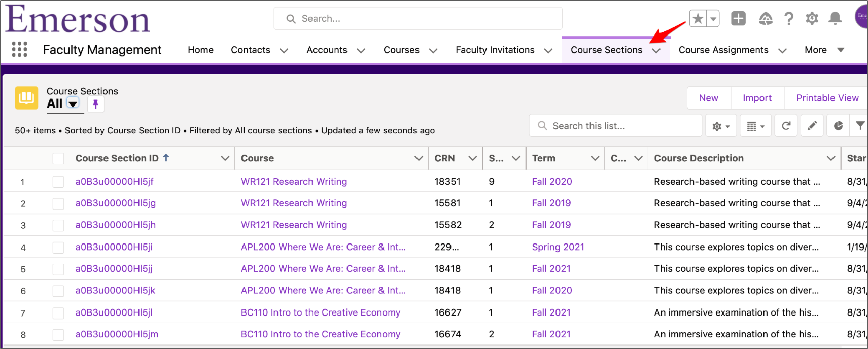Viewport: 868px width, 349px height.
Task: Edit the list inline with pencil icon
Action: pos(812,126)
